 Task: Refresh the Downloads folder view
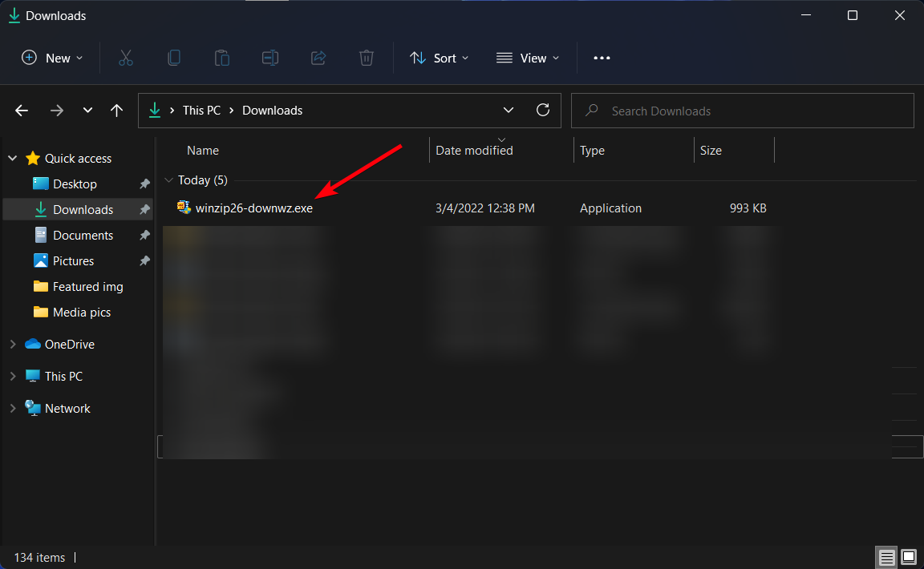pos(543,111)
